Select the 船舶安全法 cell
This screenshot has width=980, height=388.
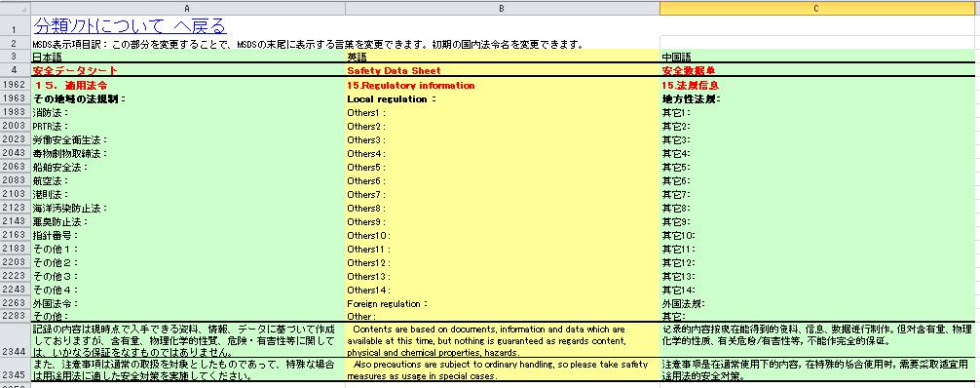pos(187,167)
